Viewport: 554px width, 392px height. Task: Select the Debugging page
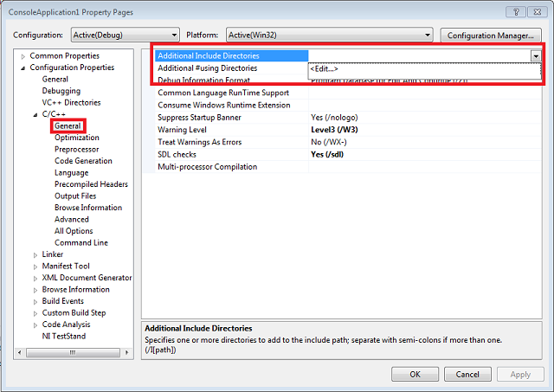[x=61, y=91]
